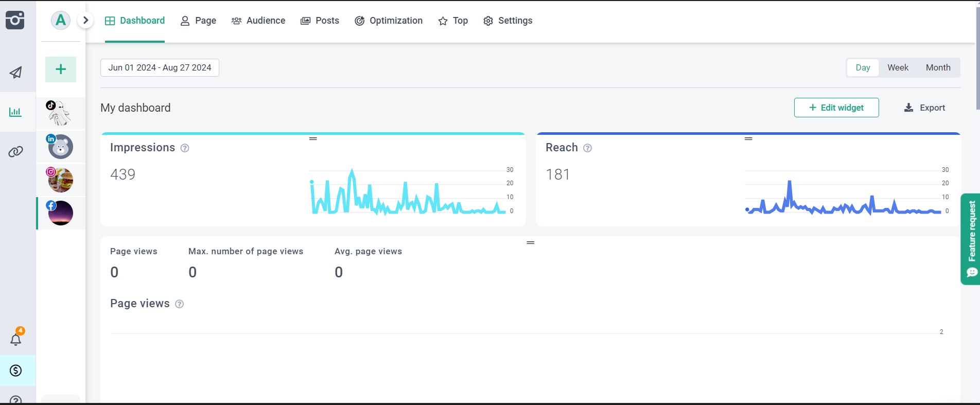
Task: Switch chart granularity to Month
Action: pyautogui.click(x=938, y=67)
